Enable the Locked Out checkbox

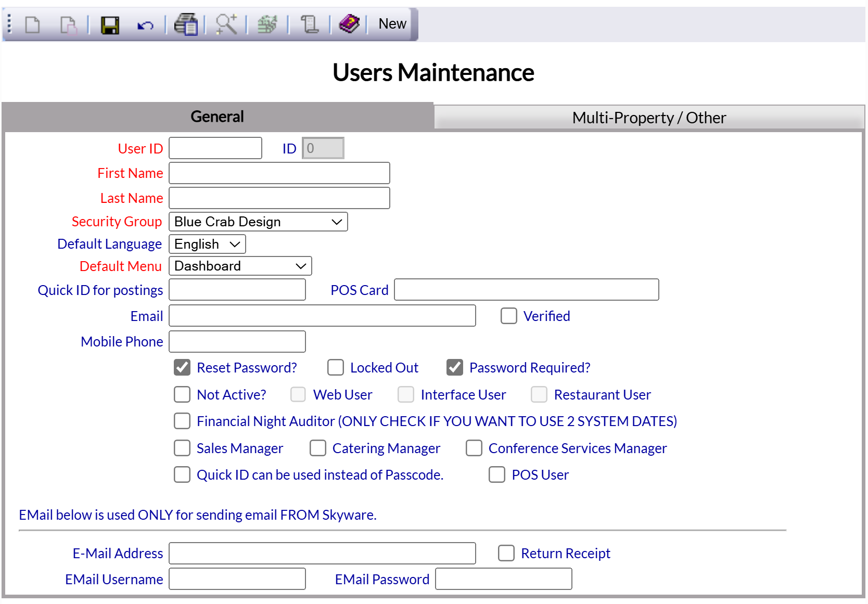click(336, 367)
